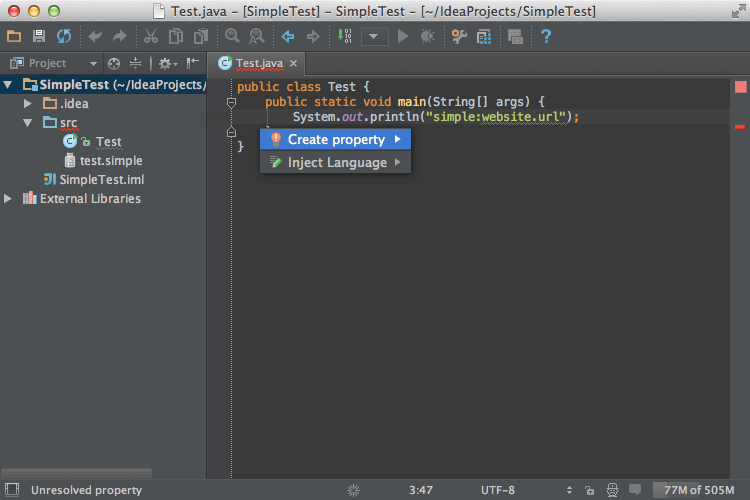Redo the last action

pyautogui.click(x=120, y=36)
